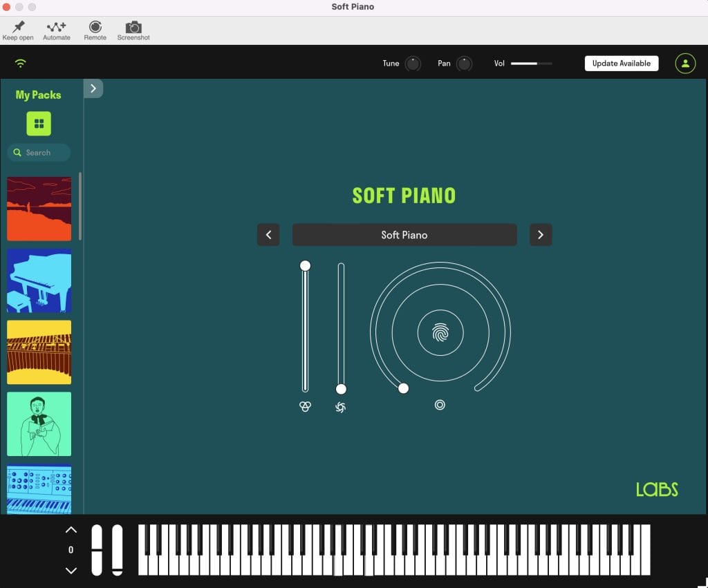
Task: Raise the octave with the up arrow
Action: tap(71, 530)
